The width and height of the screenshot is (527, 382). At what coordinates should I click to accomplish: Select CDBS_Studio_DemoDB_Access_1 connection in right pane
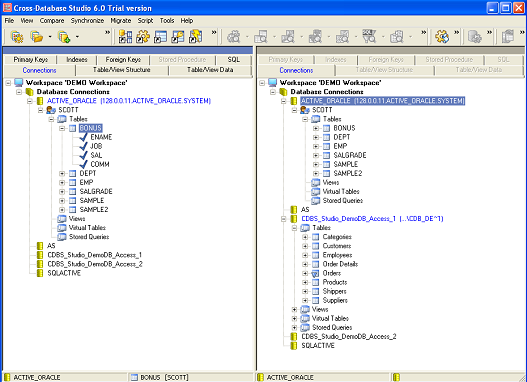(372, 219)
